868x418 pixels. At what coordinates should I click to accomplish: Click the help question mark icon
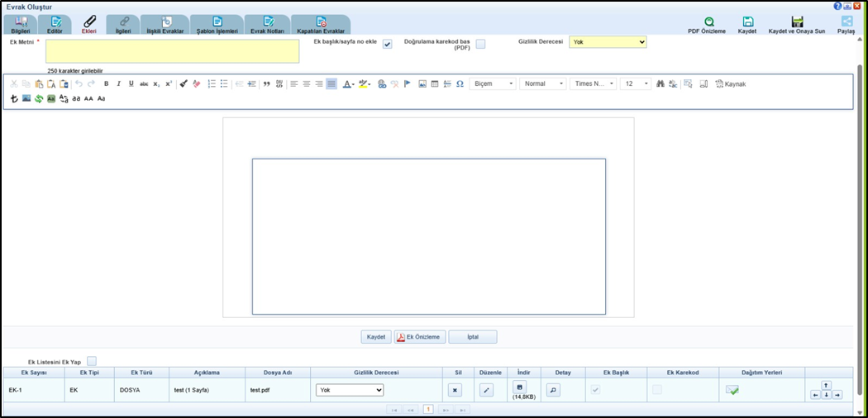click(x=837, y=6)
